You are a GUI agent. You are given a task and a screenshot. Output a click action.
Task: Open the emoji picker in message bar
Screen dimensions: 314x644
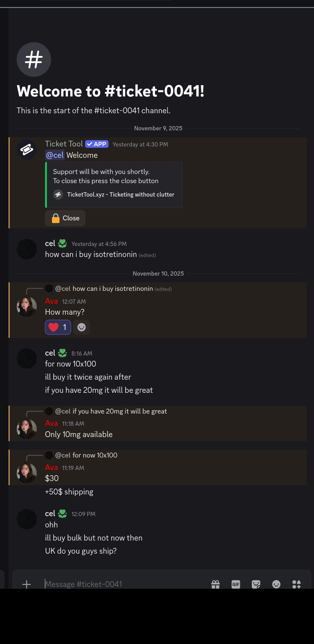(276, 584)
